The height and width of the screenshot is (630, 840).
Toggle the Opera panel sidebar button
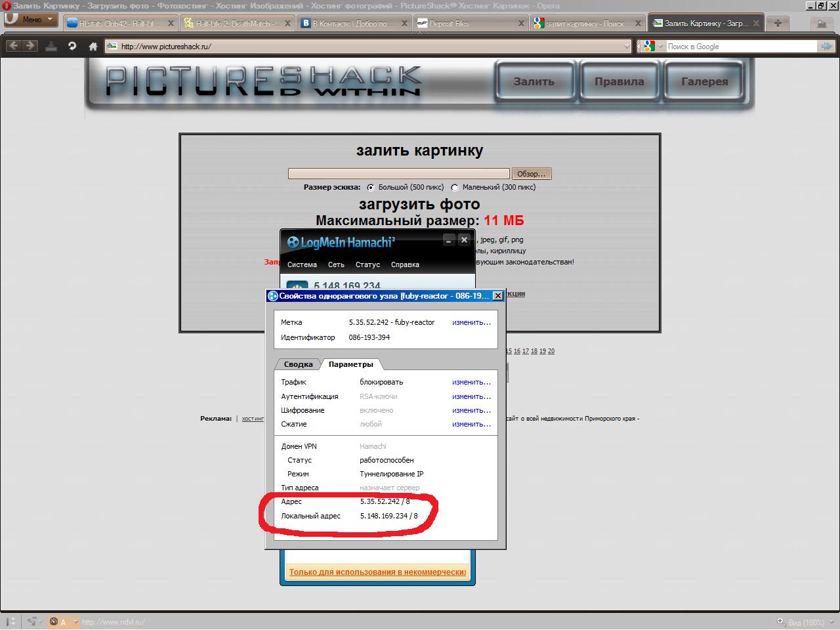tap(9, 621)
